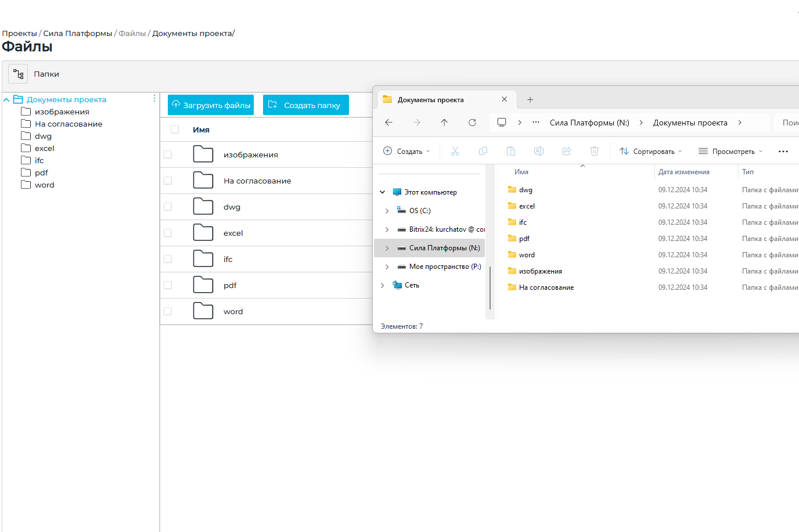Expand the OS (C:) drive node
Image resolution: width=799 pixels, height=532 pixels.
387,211
